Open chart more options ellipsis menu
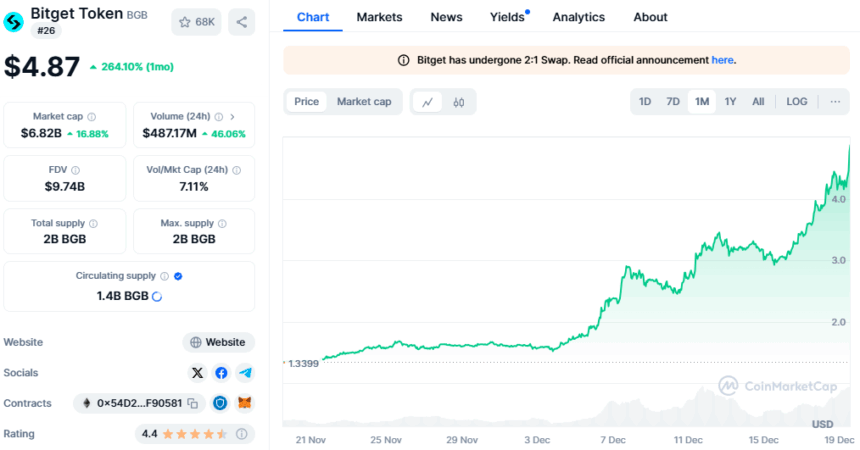 click(x=835, y=102)
